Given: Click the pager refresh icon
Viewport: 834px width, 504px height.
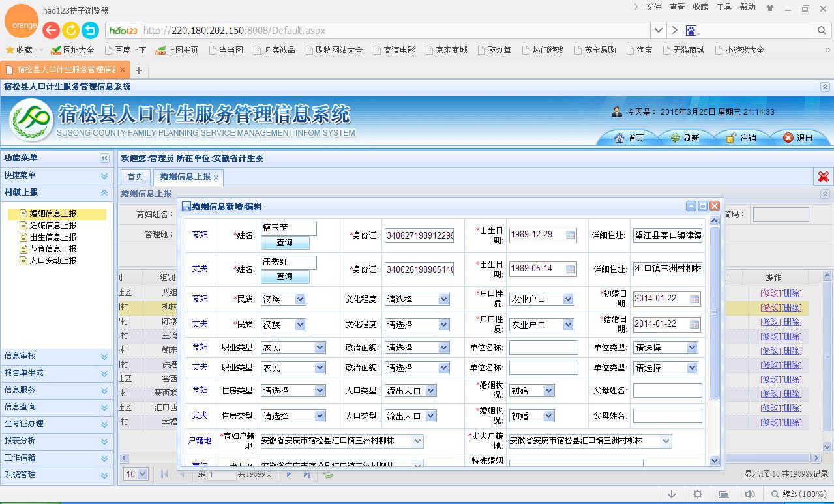Looking at the screenshot, I should [x=329, y=474].
